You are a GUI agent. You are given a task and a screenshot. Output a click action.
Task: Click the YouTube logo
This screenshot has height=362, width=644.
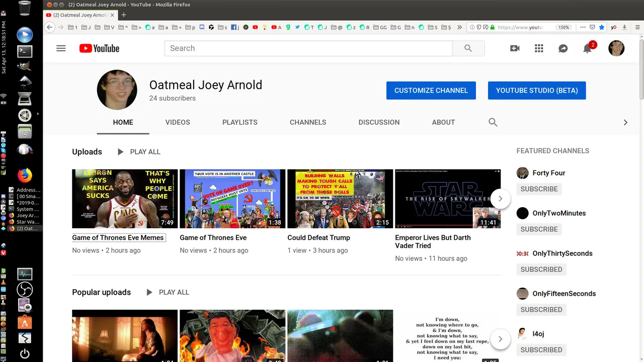tap(99, 48)
